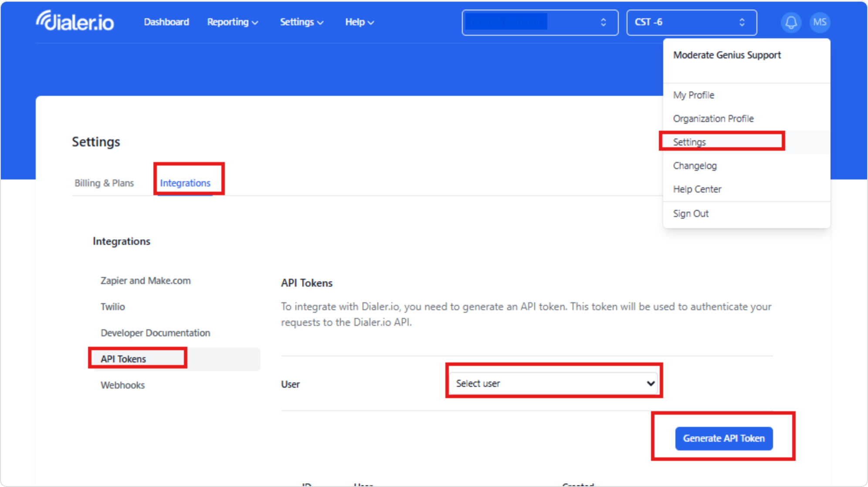Expand the Select user dropdown
The image size is (868, 487).
click(x=553, y=383)
